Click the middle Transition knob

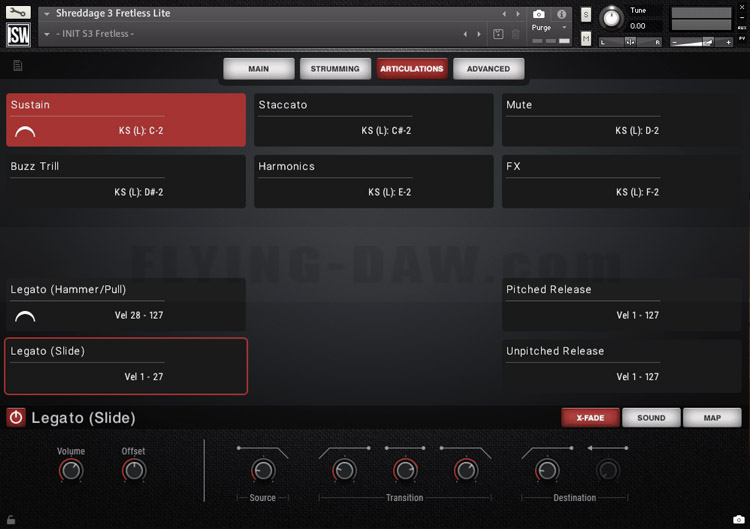(x=405, y=471)
